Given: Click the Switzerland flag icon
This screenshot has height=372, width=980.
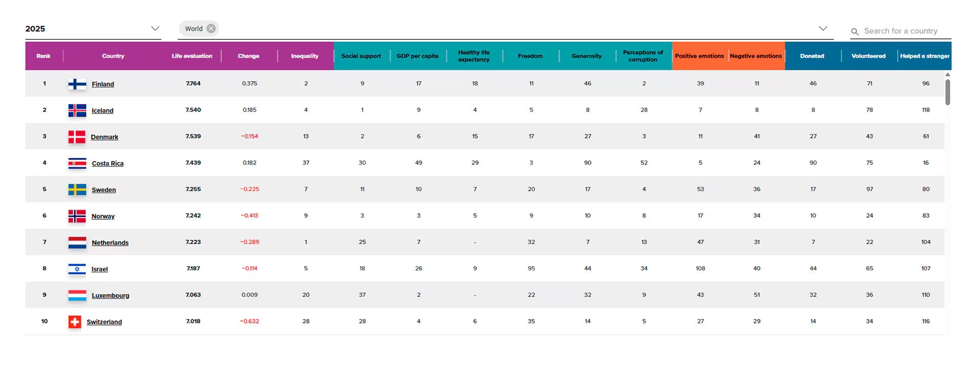Looking at the screenshot, I should pos(75,322).
